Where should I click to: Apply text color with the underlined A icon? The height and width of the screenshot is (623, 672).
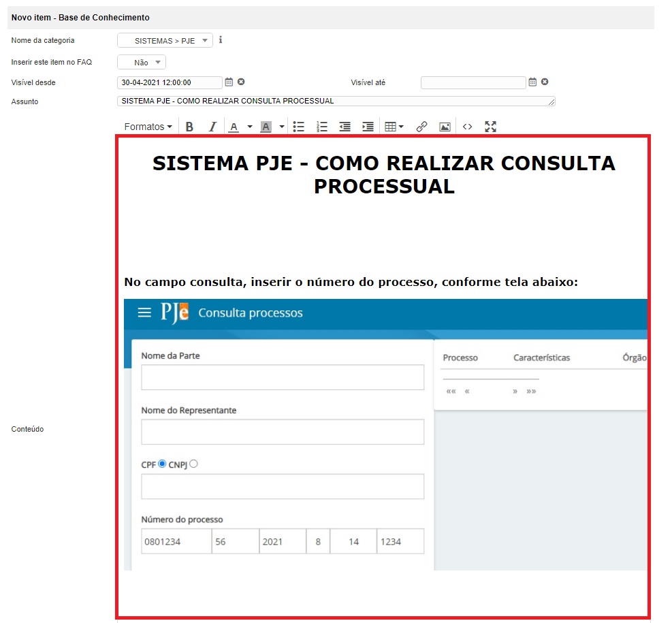(x=234, y=127)
